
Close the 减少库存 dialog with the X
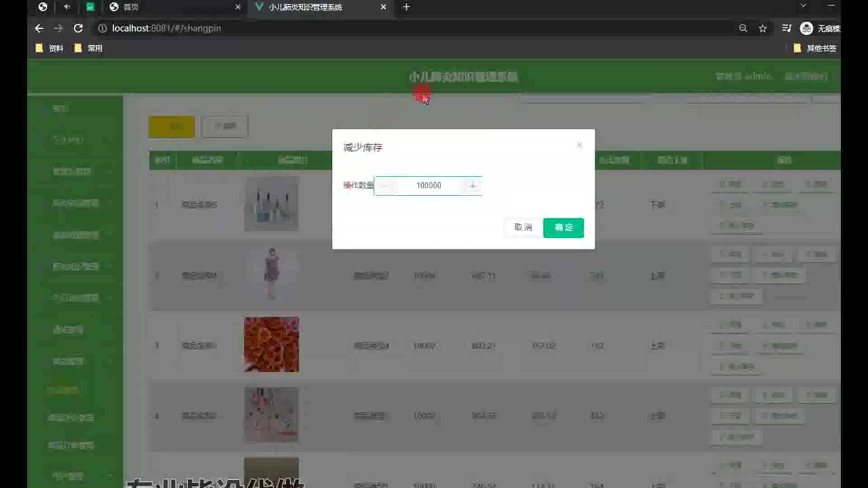pos(580,145)
